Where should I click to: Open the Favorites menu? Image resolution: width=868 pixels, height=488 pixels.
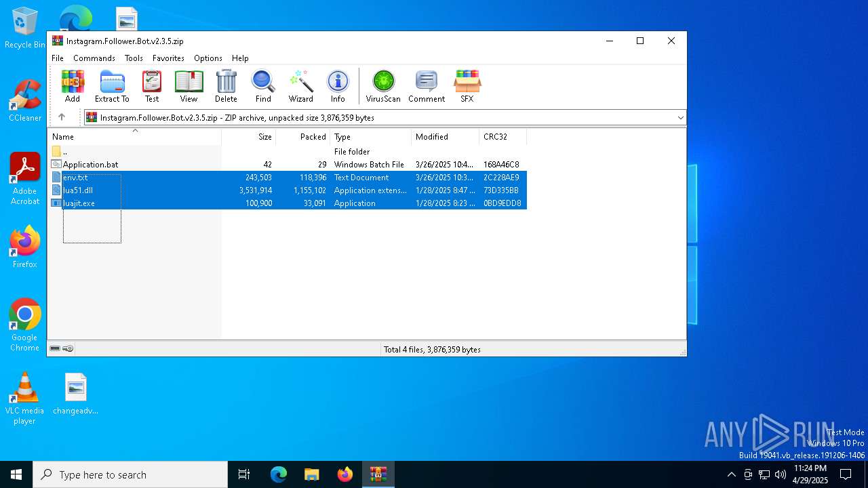click(168, 58)
